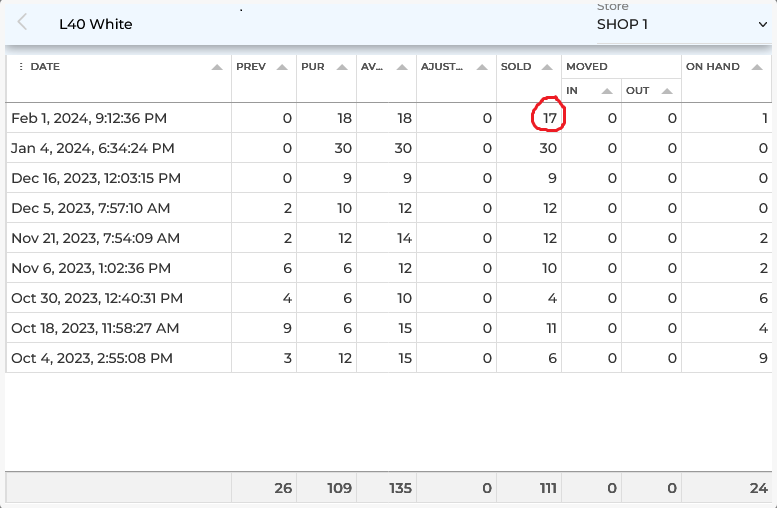Click the Oct 4, 2023 row date
The height and width of the screenshot is (508, 777).
92,358
